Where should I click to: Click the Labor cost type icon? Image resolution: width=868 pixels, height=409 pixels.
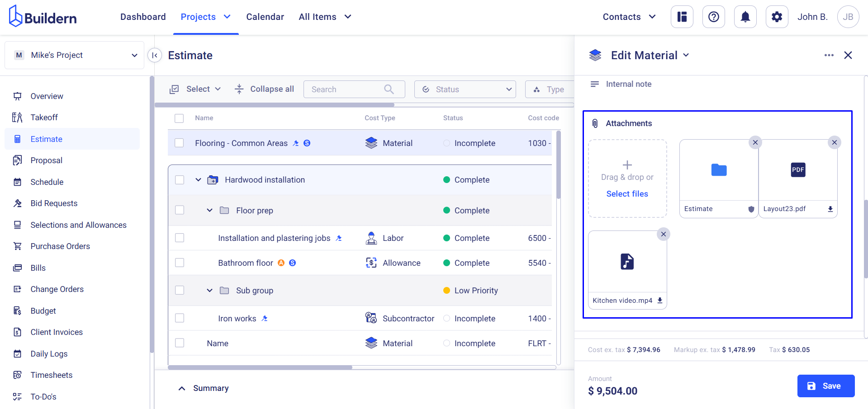pos(371,238)
